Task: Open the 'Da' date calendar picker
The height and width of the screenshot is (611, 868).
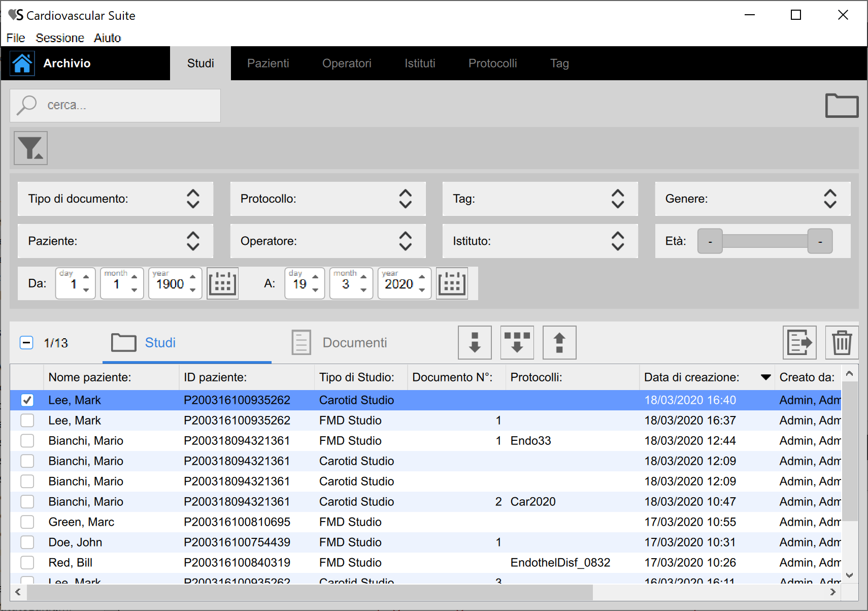Action: point(222,283)
